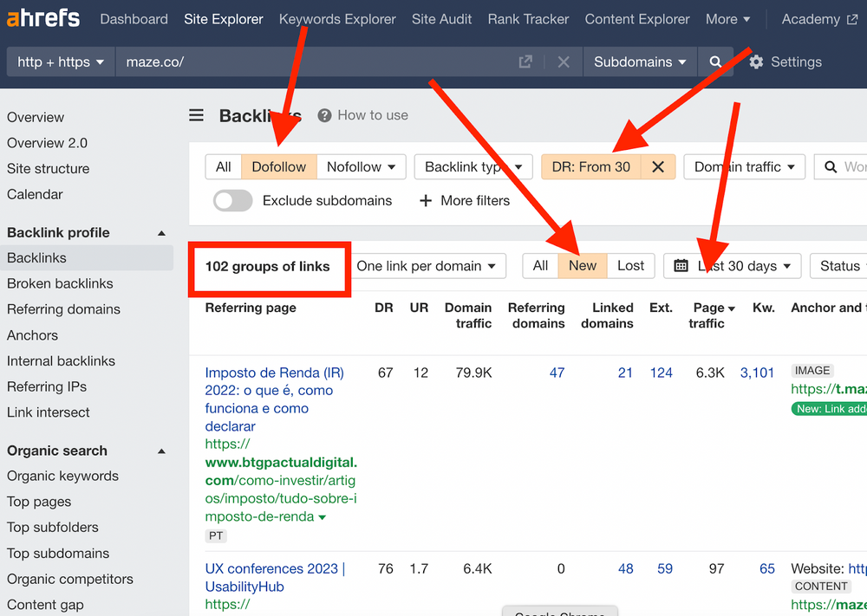Open Anchors in sidebar

pos(32,335)
